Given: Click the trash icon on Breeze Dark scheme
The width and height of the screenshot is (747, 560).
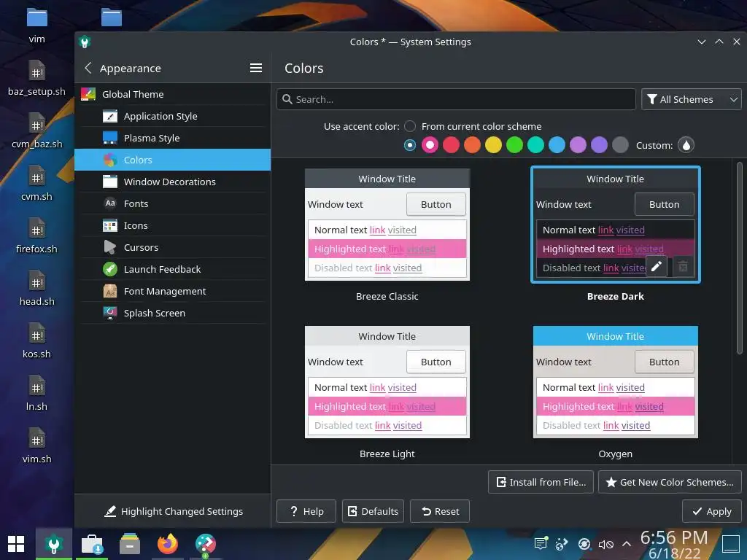Looking at the screenshot, I should (x=683, y=266).
